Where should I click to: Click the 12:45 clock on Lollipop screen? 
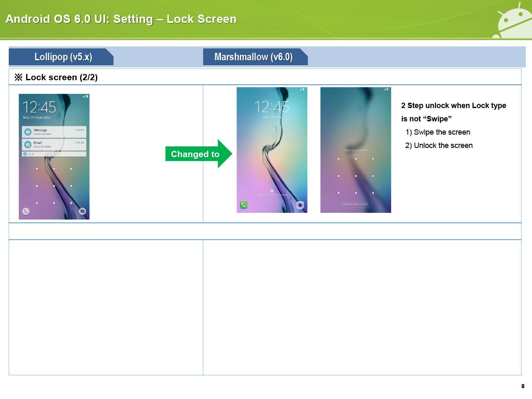(39, 107)
